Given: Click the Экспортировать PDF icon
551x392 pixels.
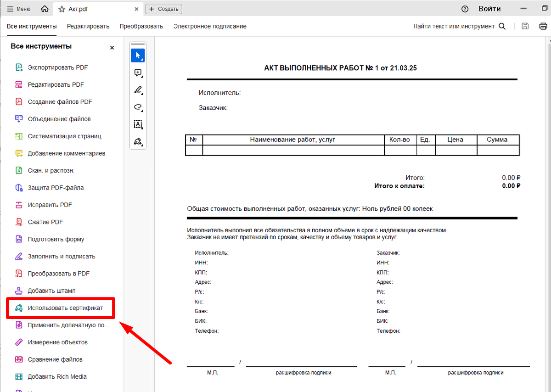Looking at the screenshot, I should coord(19,67).
